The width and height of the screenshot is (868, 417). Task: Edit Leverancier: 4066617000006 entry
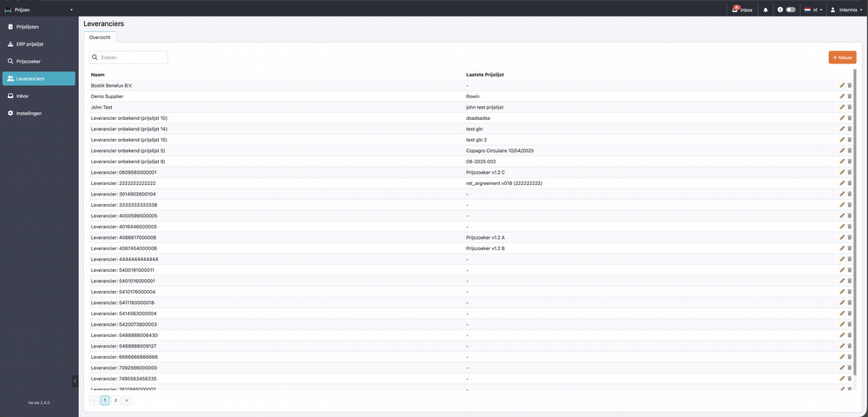click(x=842, y=237)
